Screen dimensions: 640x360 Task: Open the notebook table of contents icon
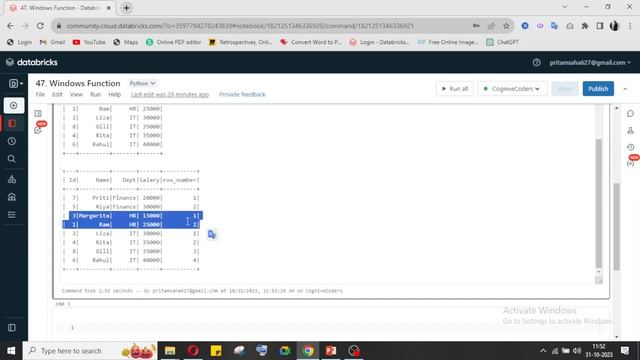coord(38,113)
